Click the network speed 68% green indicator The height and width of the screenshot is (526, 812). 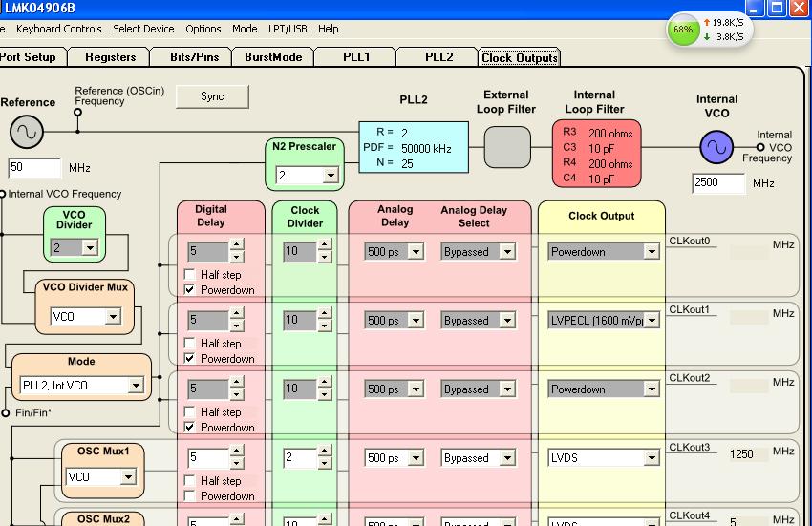682,30
